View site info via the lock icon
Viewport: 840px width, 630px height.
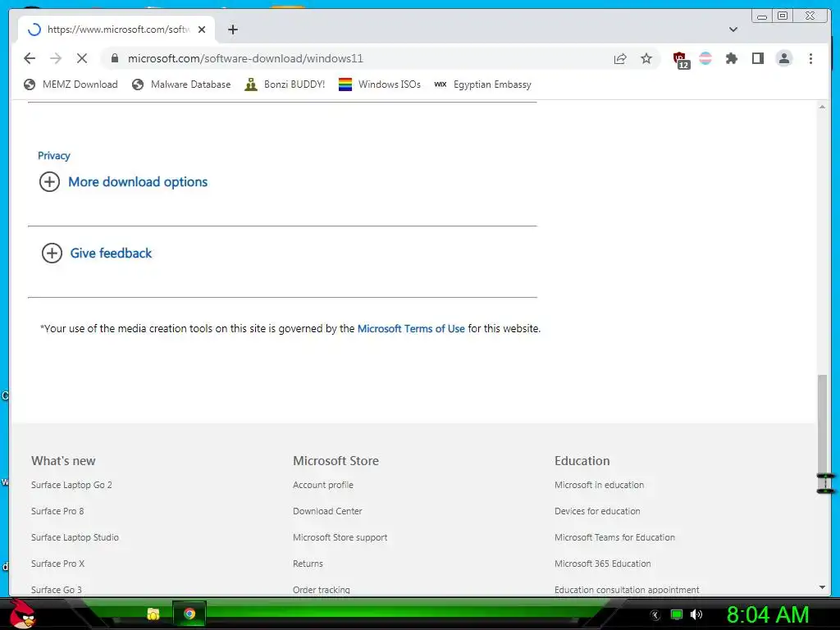(115, 58)
